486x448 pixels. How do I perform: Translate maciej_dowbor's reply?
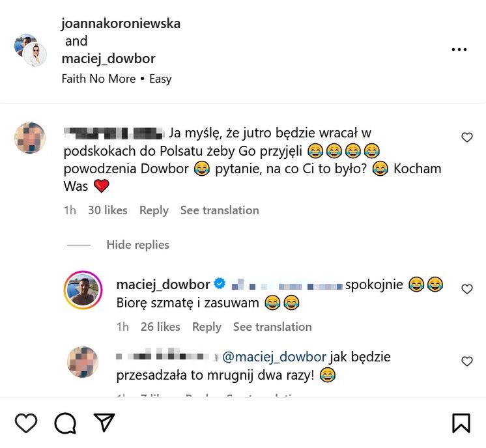point(272,327)
